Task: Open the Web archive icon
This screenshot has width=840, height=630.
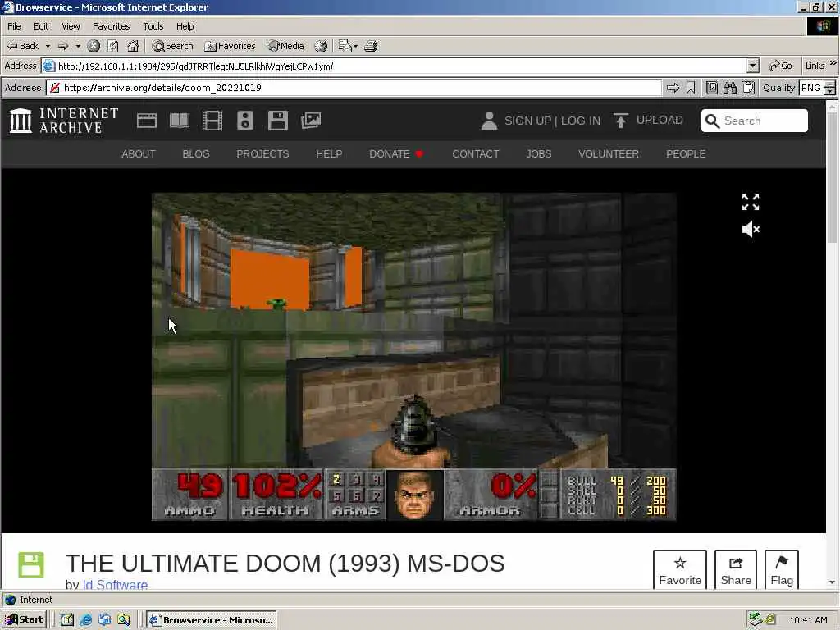Action: [146, 121]
